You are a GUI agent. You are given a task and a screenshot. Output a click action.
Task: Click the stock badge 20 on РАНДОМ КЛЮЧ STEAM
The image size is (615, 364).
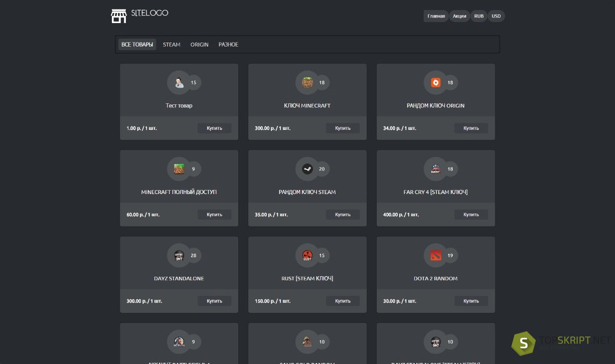pyautogui.click(x=322, y=169)
